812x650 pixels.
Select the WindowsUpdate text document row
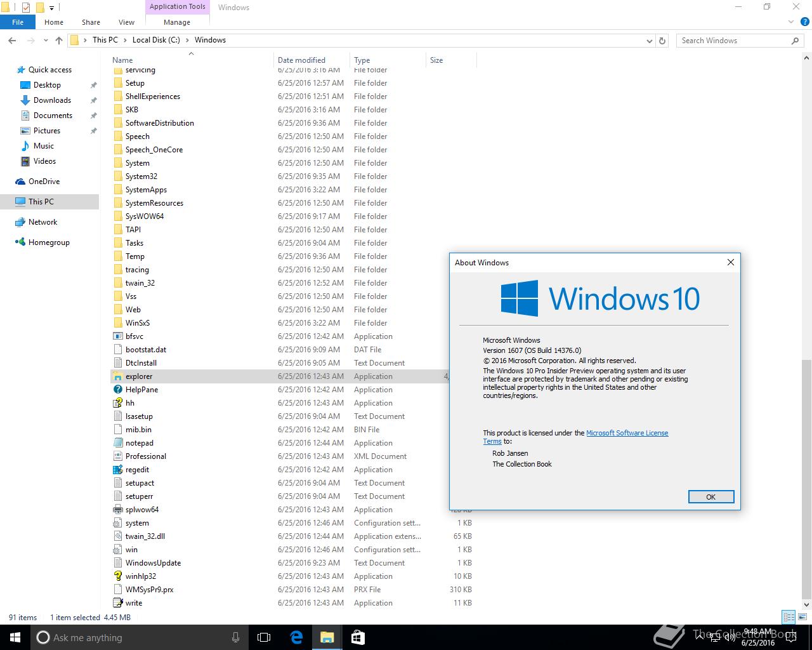(292, 563)
